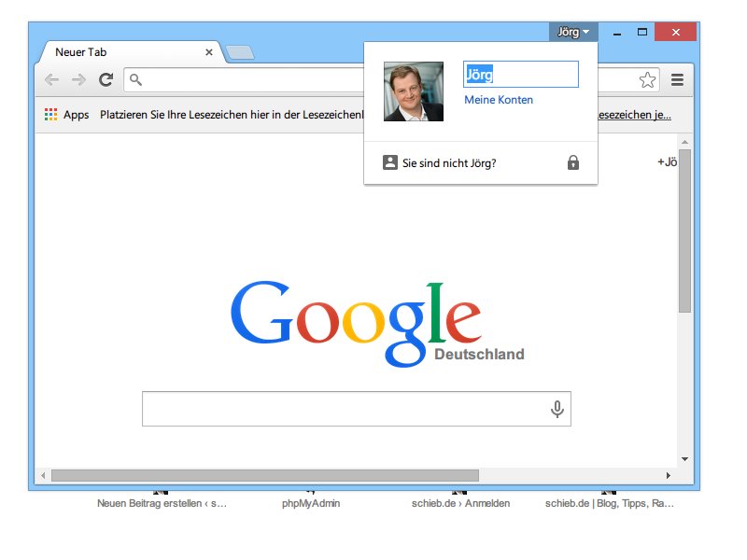Open the Chrome hamburger menu
Viewport: 747px width, 560px height.
[x=678, y=80]
